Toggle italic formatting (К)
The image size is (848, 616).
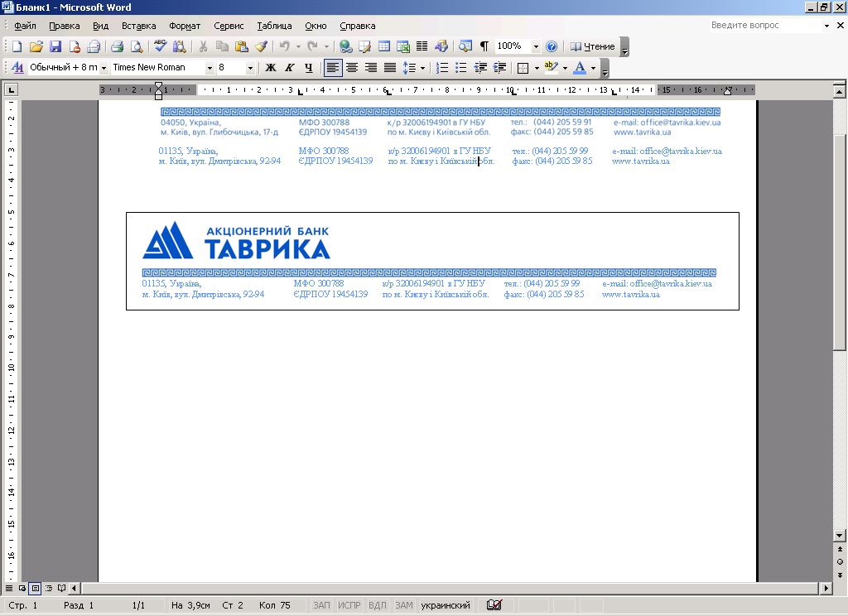(289, 68)
